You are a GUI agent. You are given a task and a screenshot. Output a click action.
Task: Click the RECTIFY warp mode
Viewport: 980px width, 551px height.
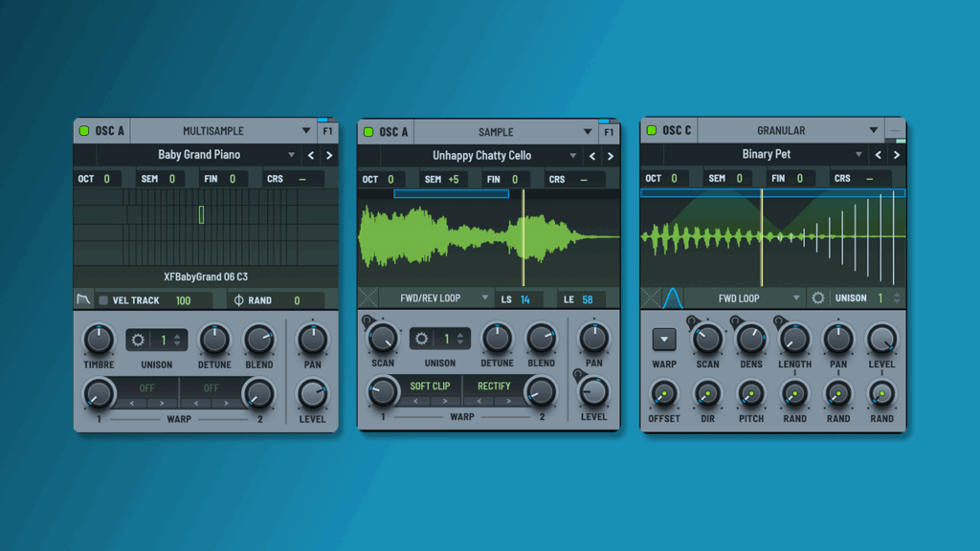click(x=494, y=386)
